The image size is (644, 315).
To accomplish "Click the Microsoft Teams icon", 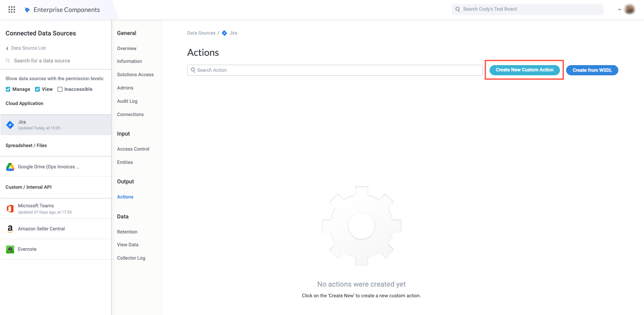I will click(10, 208).
